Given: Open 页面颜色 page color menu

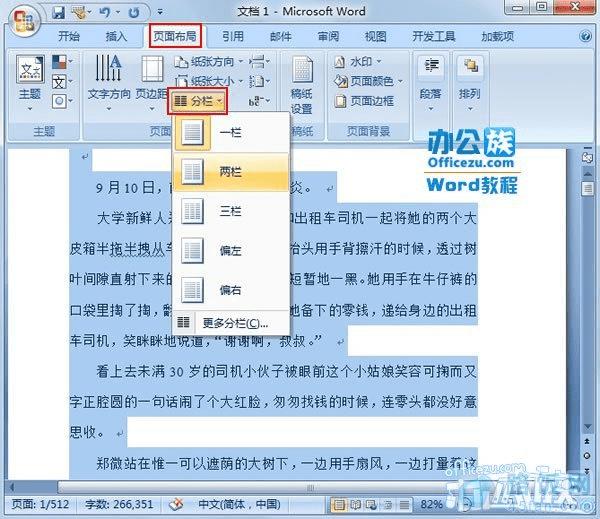Looking at the screenshot, I should [368, 81].
